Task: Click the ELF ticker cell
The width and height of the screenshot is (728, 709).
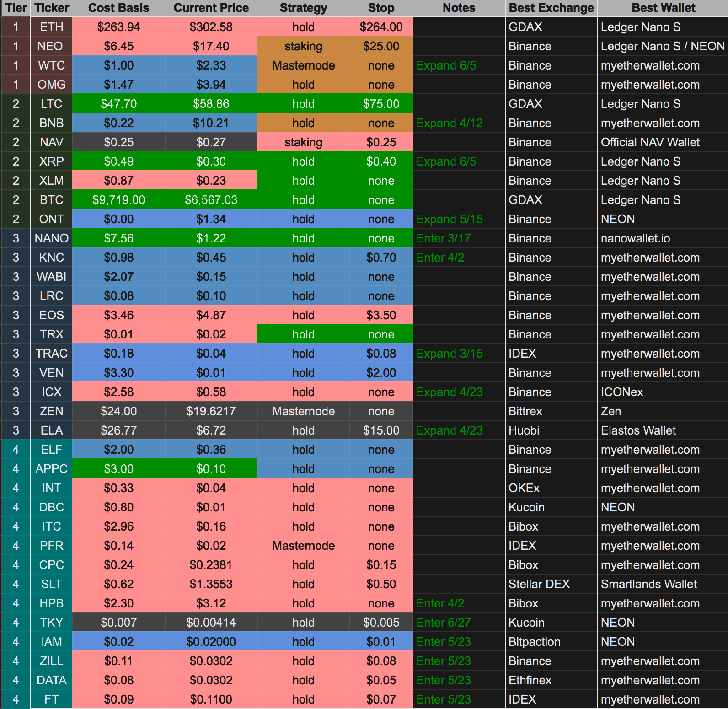Action: coord(52,450)
